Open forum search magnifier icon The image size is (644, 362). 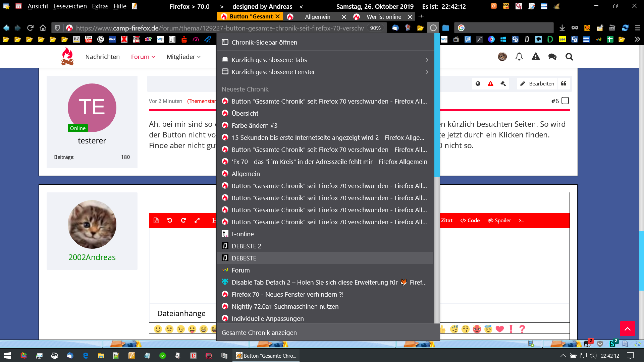pyautogui.click(x=569, y=57)
